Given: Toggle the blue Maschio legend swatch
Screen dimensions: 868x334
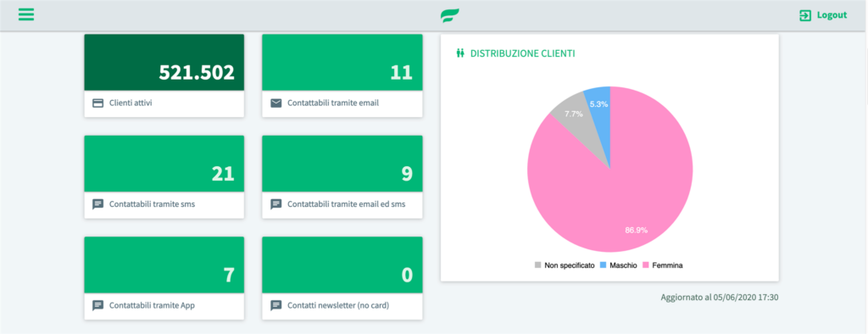Looking at the screenshot, I should point(604,265).
